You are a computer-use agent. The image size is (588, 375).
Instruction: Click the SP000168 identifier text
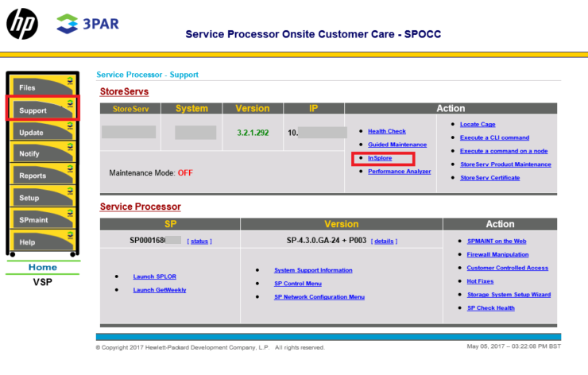tap(147, 241)
